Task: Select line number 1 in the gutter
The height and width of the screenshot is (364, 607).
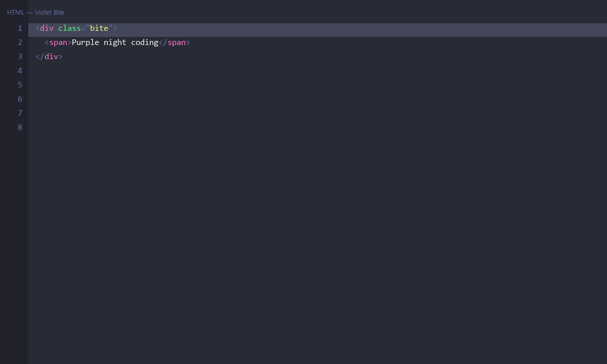Action: 20,28
